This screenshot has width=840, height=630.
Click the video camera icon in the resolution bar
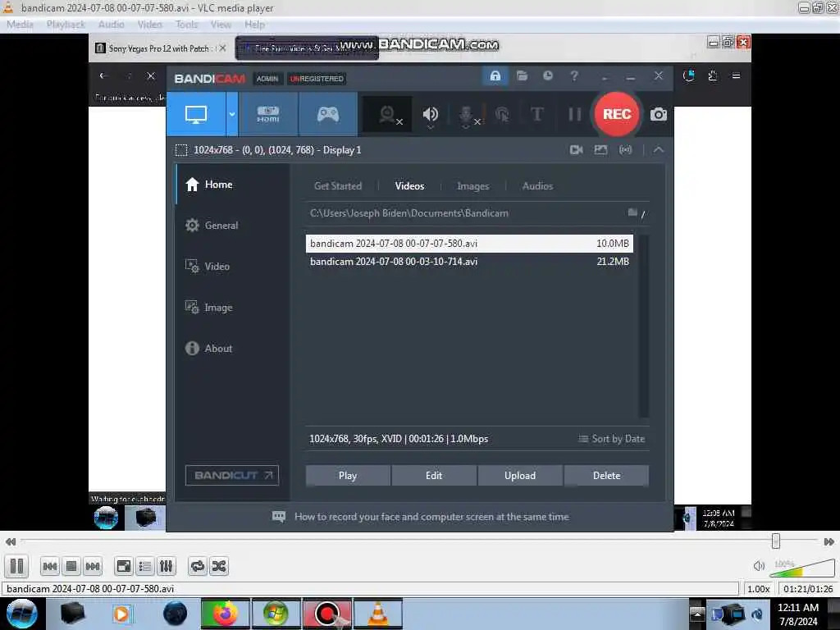[x=577, y=150]
